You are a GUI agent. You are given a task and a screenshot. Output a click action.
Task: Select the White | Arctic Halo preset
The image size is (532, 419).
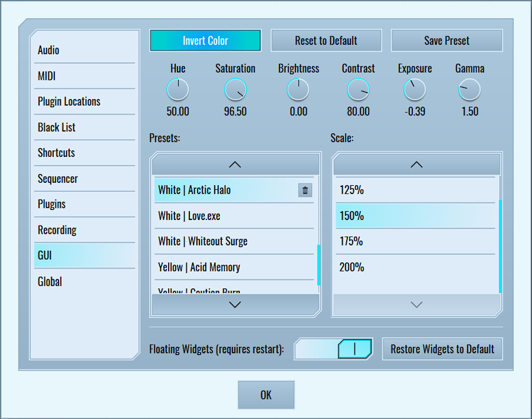[234, 190]
